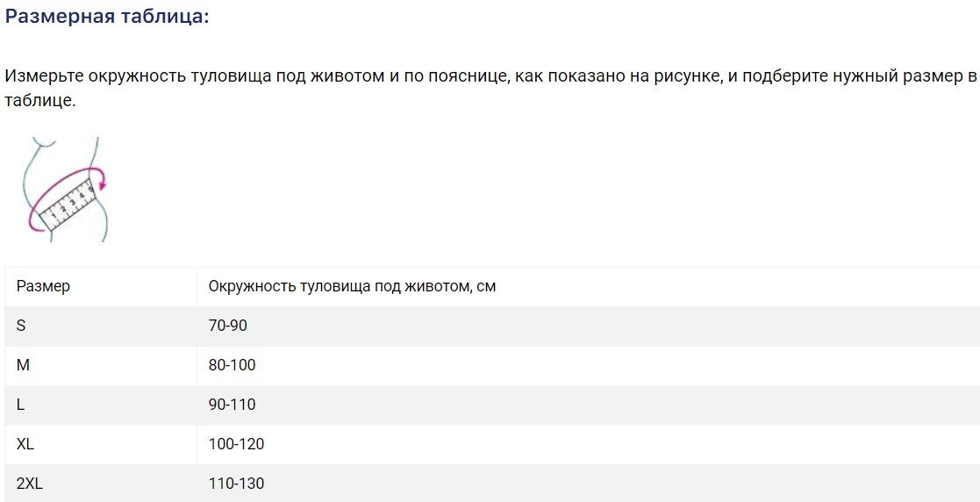Click the "Размерная таблица:" heading
The height and width of the screenshot is (502, 980).
tap(107, 18)
